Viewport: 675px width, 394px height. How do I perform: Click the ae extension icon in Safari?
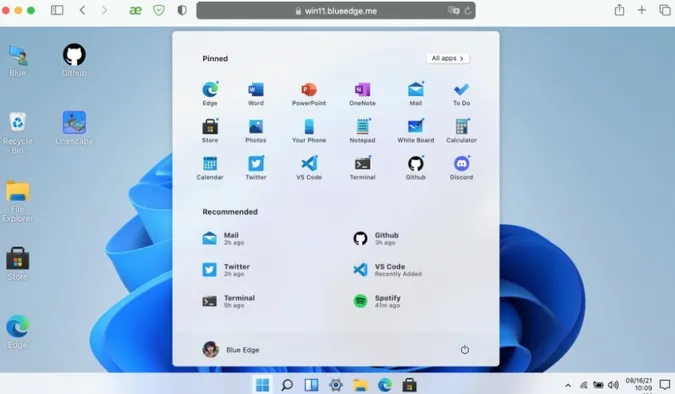pyautogui.click(x=136, y=10)
